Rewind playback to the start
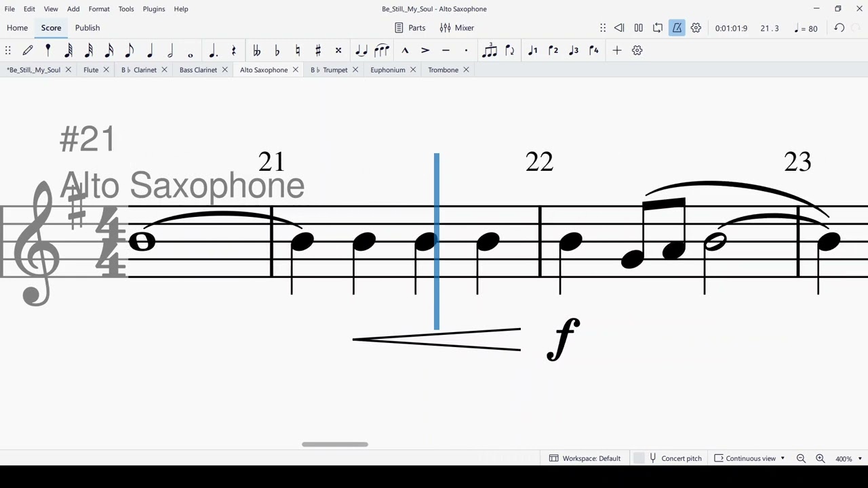The width and height of the screenshot is (868, 488). click(x=619, y=28)
